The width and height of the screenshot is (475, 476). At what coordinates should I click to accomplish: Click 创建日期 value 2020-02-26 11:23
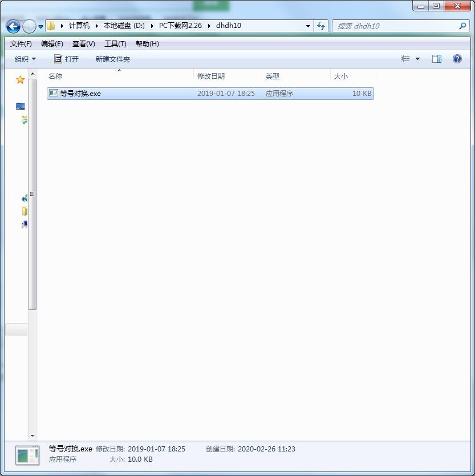[266, 449]
